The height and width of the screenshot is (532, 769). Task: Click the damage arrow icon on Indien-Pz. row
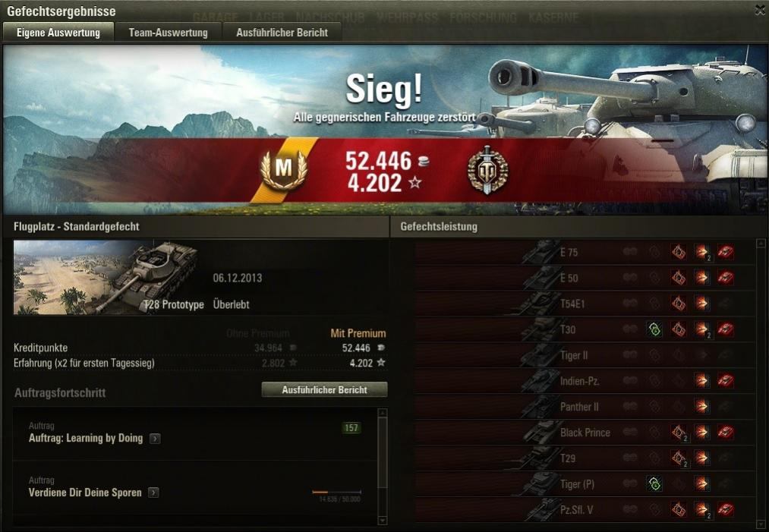point(701,380)
